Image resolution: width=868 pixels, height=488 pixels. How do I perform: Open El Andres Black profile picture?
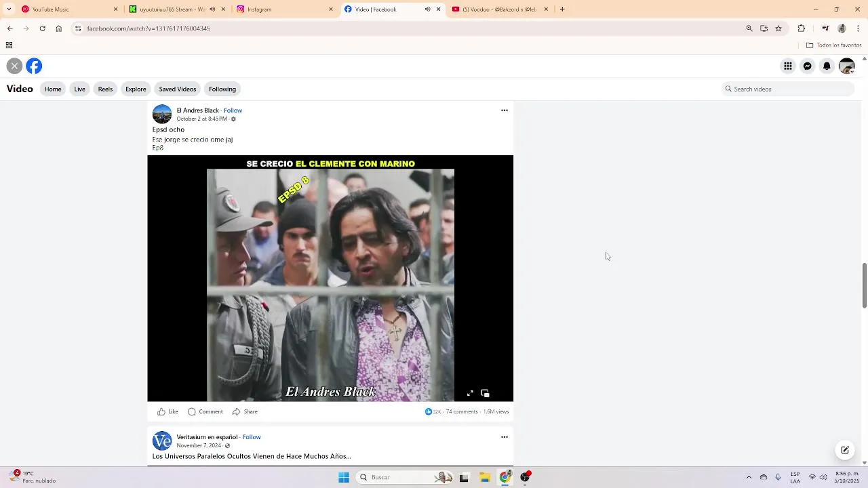[x=162, y=114]
